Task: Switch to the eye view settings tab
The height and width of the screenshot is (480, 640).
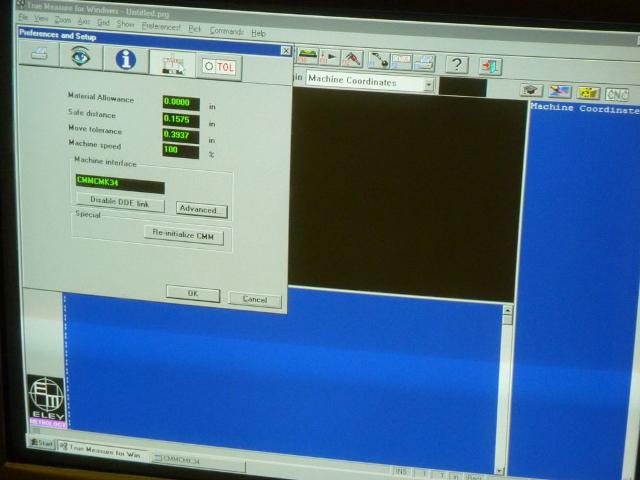Action: (x=81, y=56)
